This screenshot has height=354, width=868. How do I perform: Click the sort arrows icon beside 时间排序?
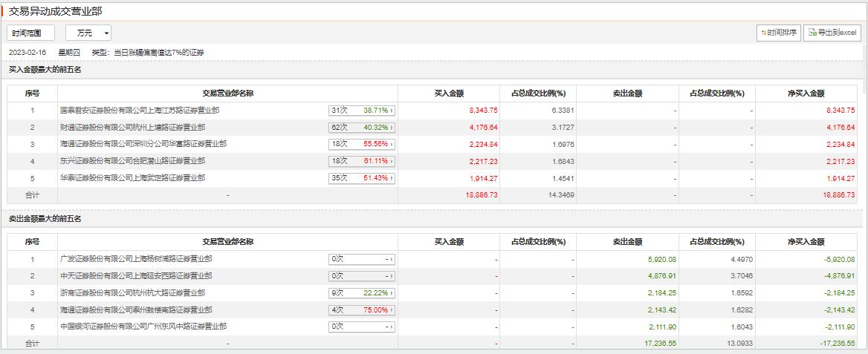[x=763, y=33]
